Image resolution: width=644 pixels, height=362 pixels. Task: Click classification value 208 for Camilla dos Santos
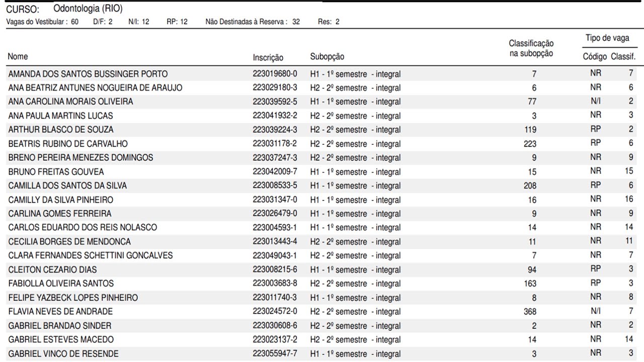point(530,186)
